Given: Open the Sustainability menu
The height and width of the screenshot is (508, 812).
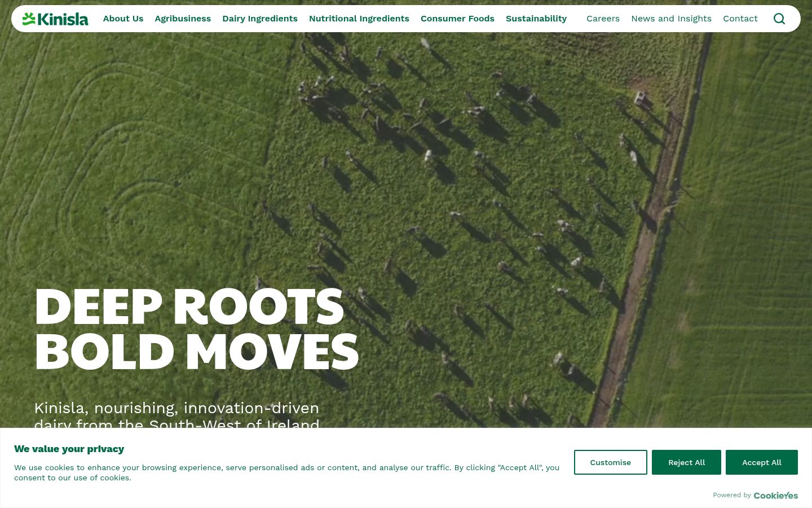Looking at the screenshot, I should pyautogui.click(x=536, y=19).
